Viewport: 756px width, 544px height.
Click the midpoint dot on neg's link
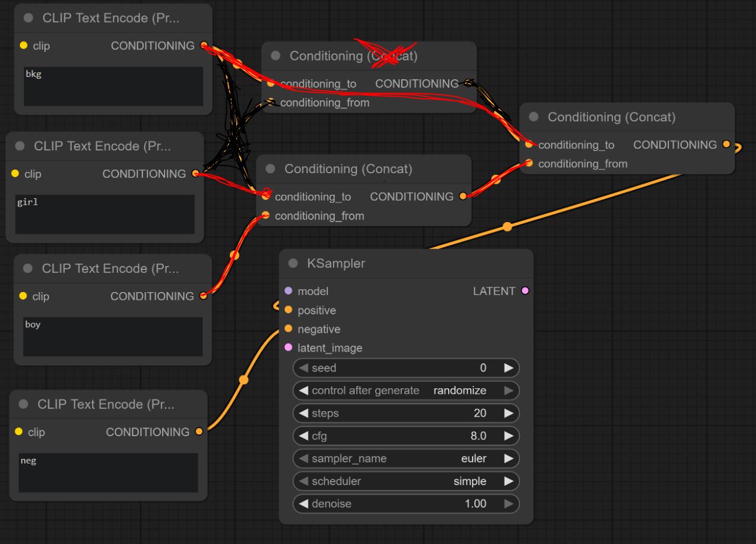coord(244,380)
